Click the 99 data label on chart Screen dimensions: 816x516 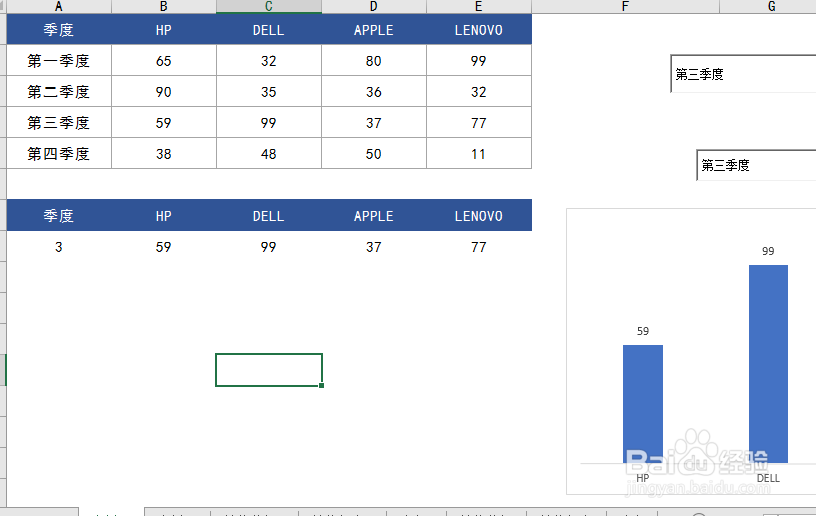pos(768,251)
